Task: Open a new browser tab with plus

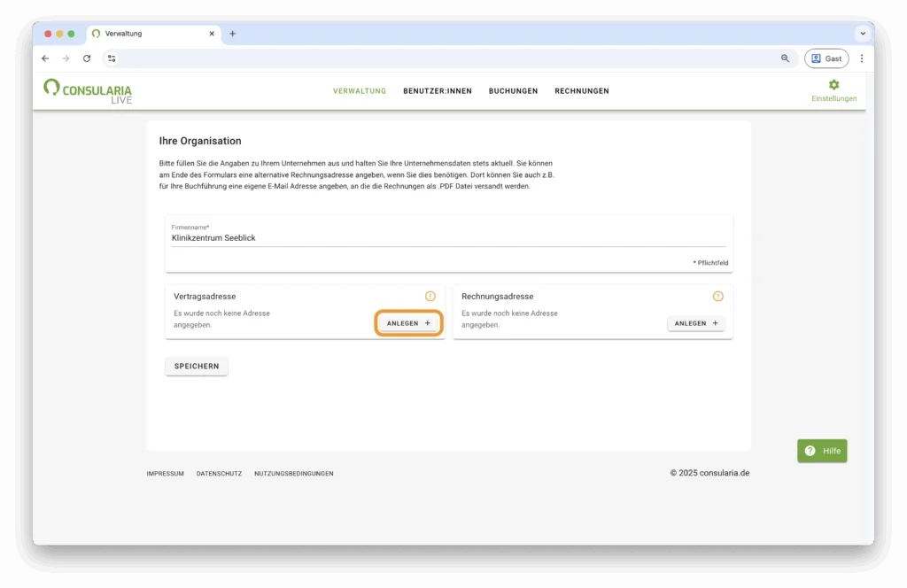Action: [x=233, y=34]
